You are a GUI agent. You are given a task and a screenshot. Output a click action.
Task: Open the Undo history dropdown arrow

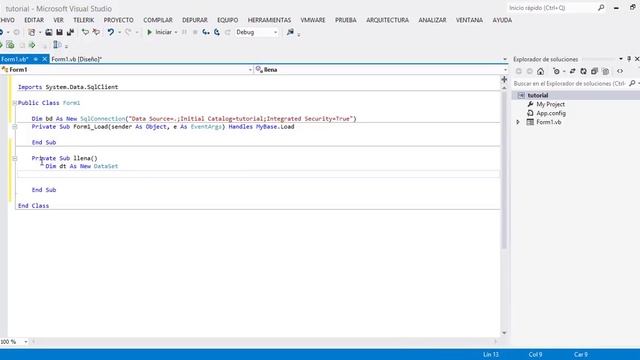(119, 32)
